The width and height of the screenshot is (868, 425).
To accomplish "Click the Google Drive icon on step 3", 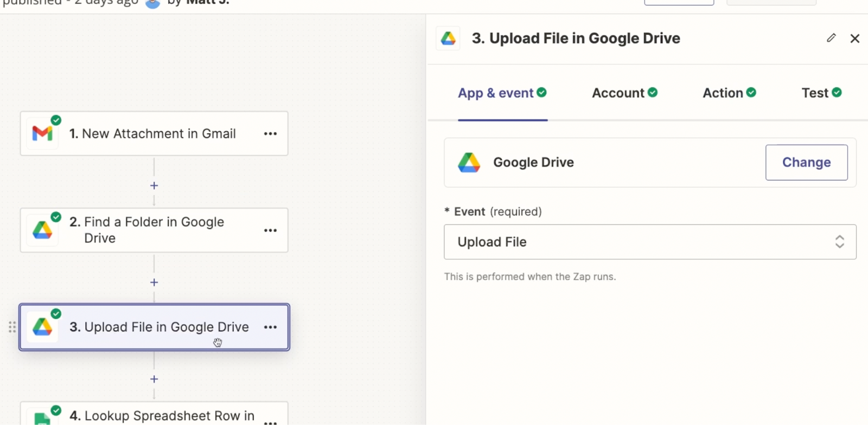I will pos(42,327).
